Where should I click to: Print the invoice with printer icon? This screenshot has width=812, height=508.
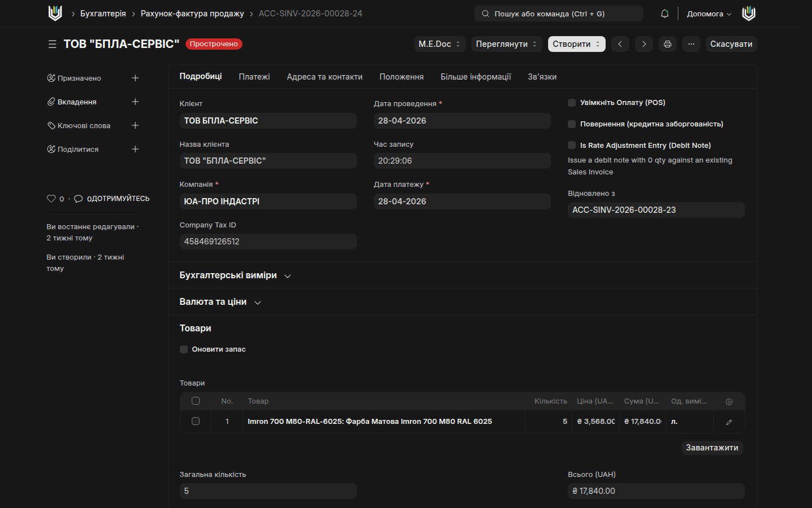click(x=668, y=44)
